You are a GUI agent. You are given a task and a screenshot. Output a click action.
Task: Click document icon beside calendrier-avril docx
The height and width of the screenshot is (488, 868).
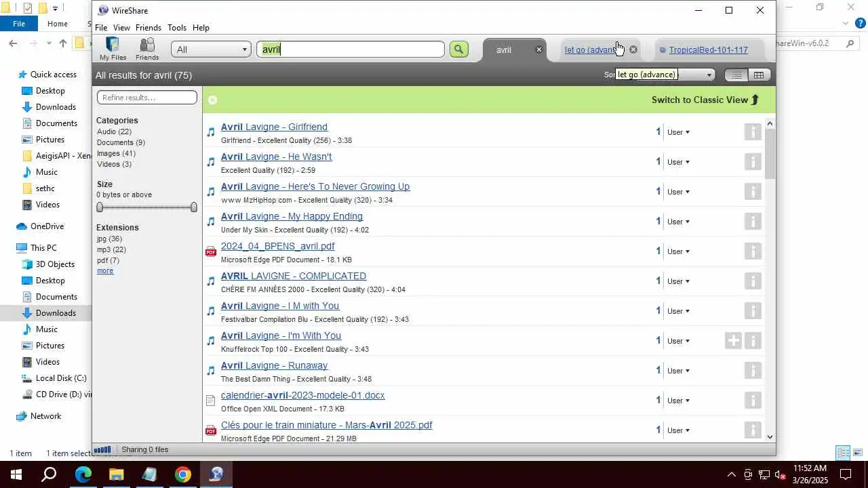click(211, 401)
